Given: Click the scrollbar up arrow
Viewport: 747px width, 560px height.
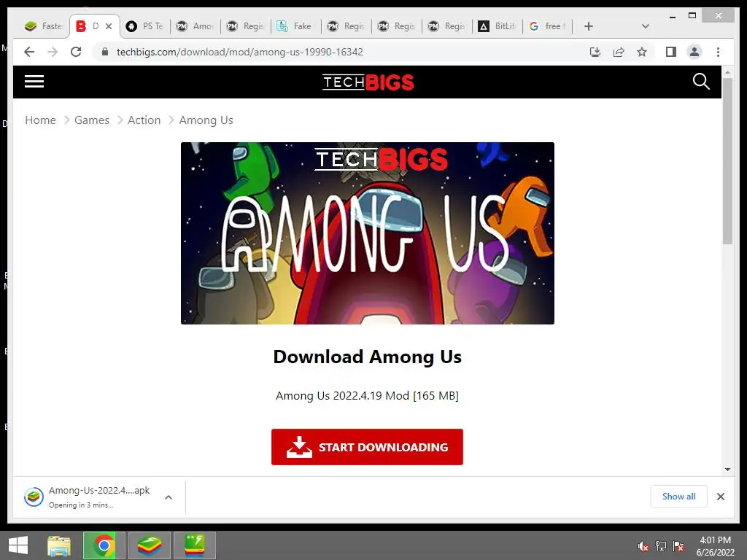Looking at the screenshot, I should point(727,72).
